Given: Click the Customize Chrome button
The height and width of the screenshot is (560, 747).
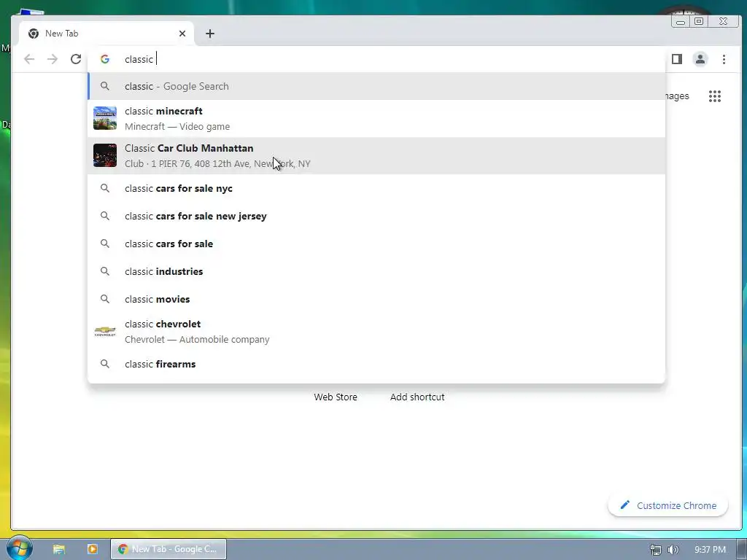Looking at the screenshot, I should point(668,505).
